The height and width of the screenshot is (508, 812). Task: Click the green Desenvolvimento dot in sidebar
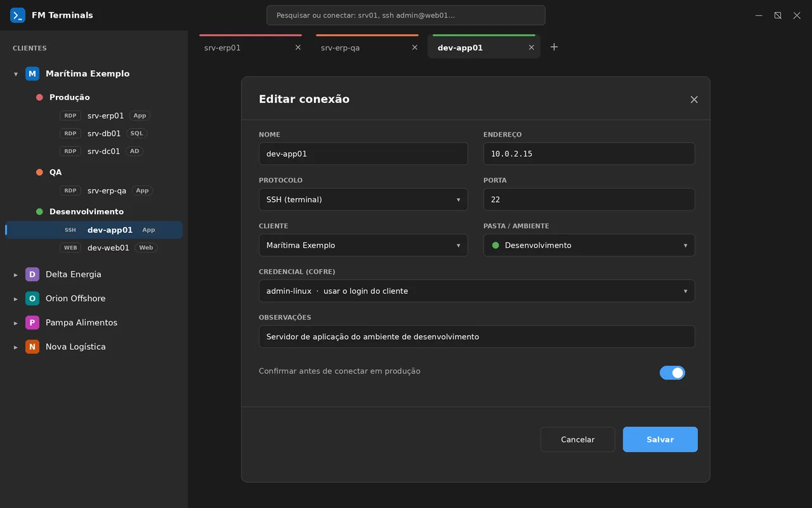point(39,211)
